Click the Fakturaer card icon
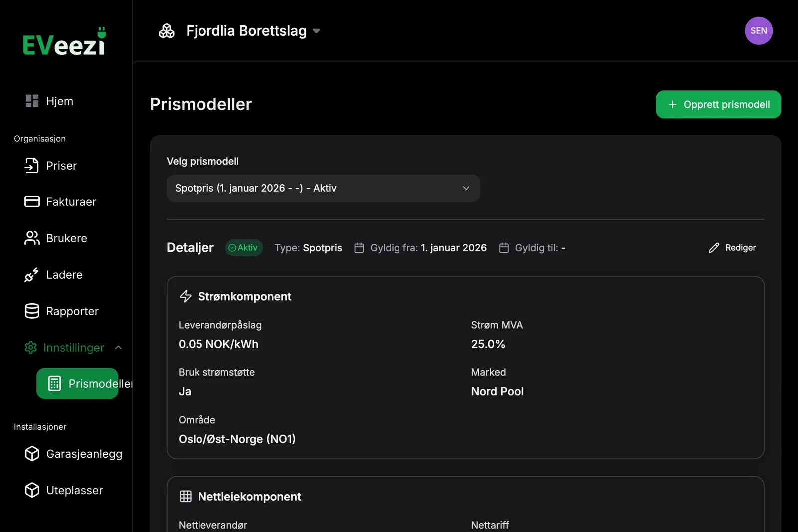Viewport: 798px width, 532px height. [x=32, y=202]
